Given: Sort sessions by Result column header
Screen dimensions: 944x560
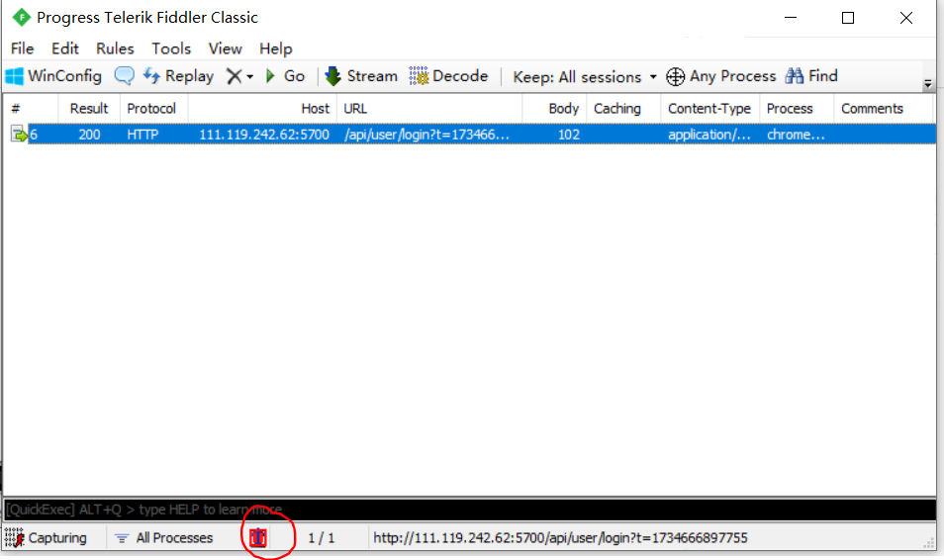Looking at the screenshot, I should pyautogui.click(x=89, y=109).
